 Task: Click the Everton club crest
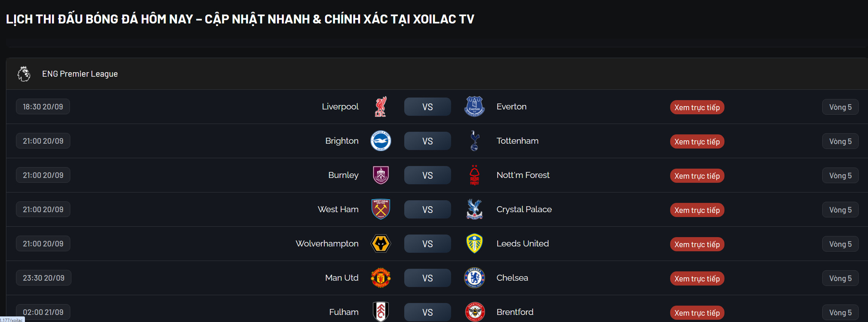(x=474, y=107)
